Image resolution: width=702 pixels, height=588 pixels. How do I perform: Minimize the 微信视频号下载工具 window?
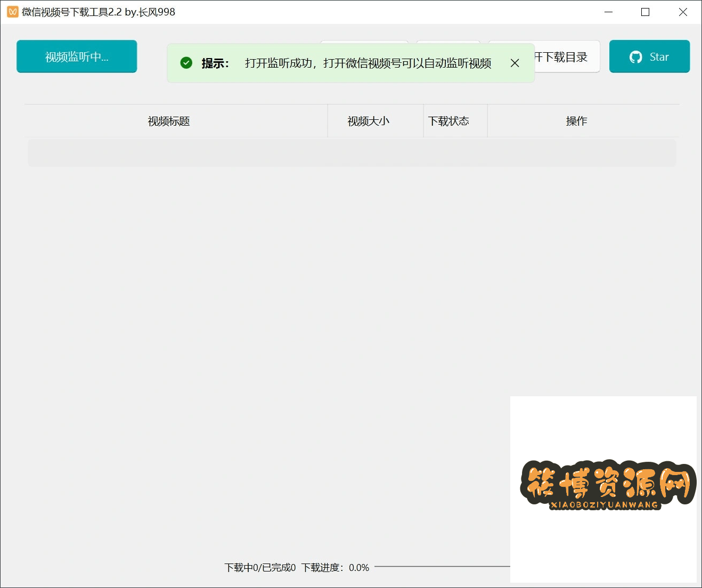[x=609, y=12]
